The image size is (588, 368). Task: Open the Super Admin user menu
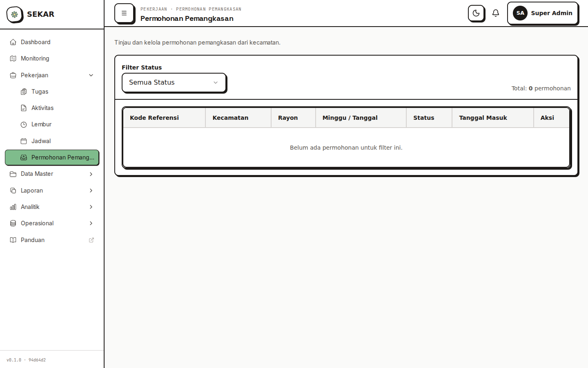pos(543,13)
